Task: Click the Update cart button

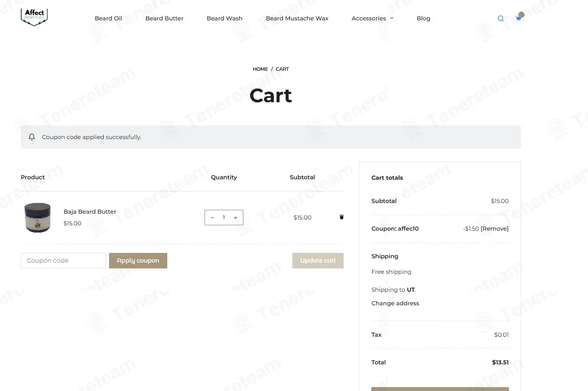Action: pyautogui.click(x=318, y=261)
